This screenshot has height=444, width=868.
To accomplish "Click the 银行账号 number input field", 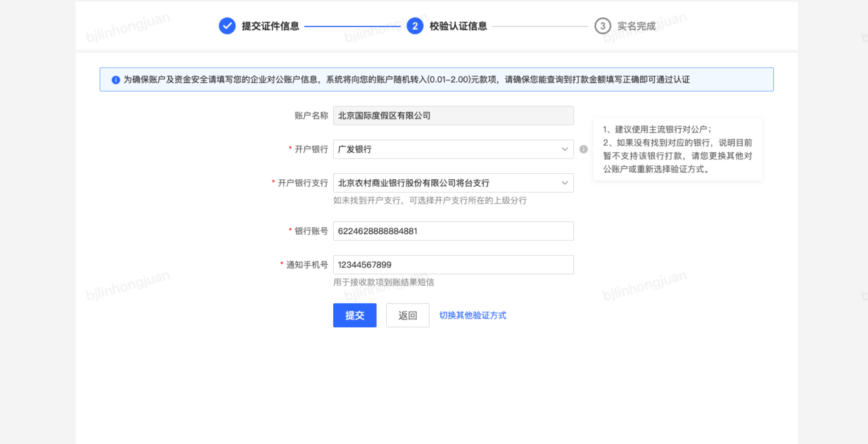I will click(453, 231).
